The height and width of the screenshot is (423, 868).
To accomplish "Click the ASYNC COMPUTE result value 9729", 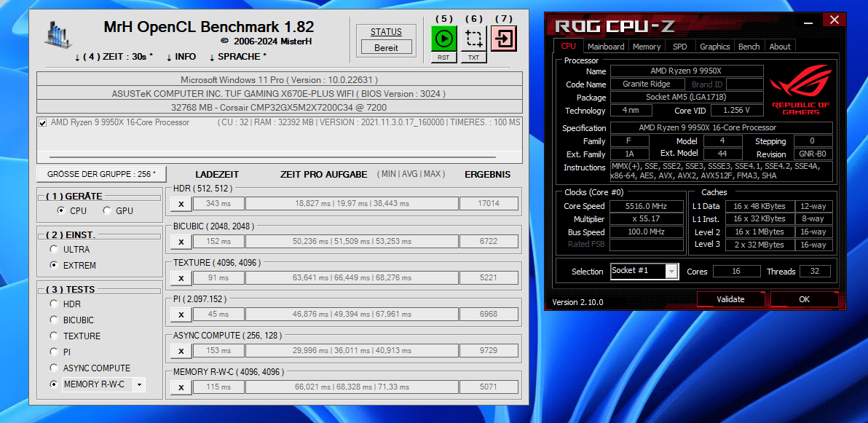I will point(489,350).
